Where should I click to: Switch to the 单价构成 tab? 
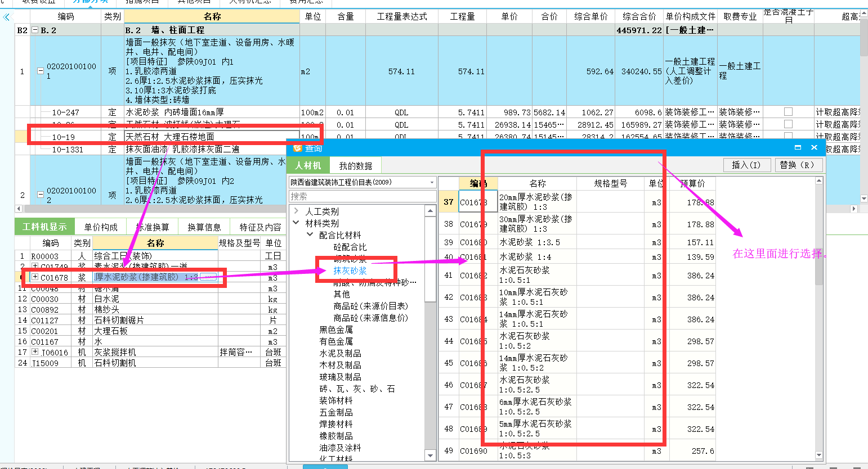tap(101, 227)
